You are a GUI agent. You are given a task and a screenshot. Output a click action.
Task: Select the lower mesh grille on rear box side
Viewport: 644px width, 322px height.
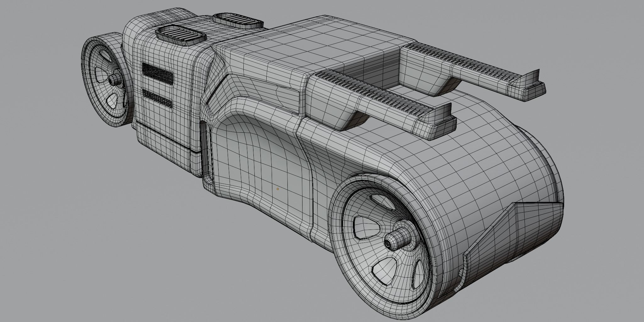(157, 98)
